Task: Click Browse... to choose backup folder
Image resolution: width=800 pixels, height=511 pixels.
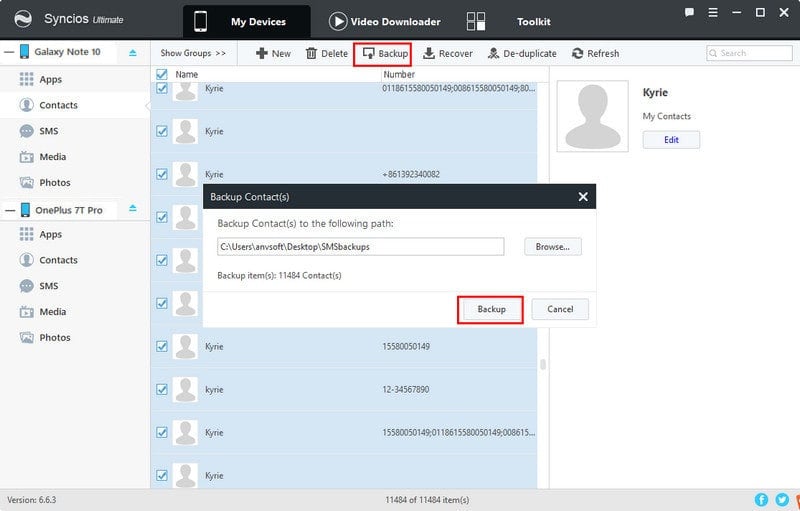Action: click(x=553, y=247)
